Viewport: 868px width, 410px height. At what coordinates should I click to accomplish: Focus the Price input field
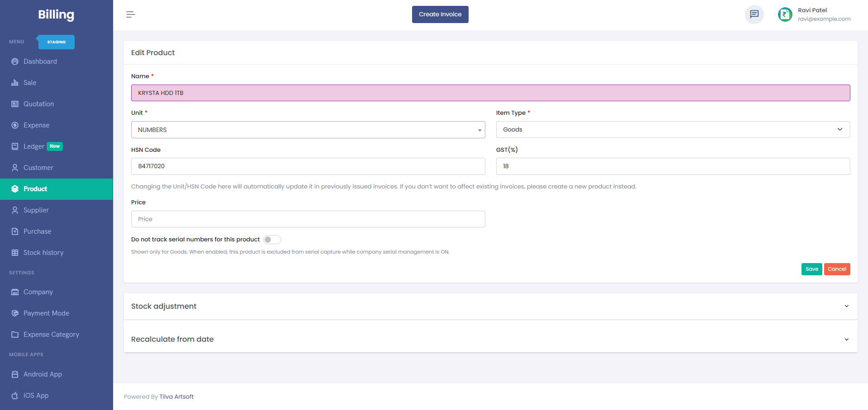point(308,219)
